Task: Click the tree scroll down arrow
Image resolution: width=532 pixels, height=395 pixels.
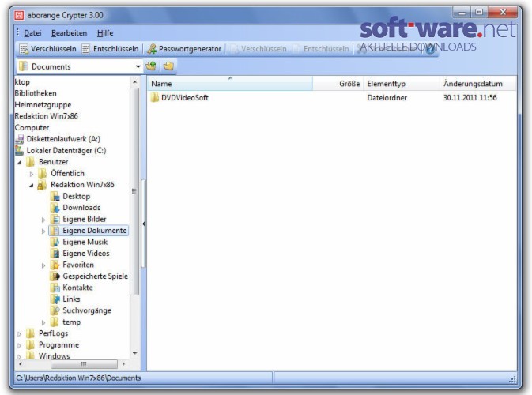Action: [x=134, y=354]
